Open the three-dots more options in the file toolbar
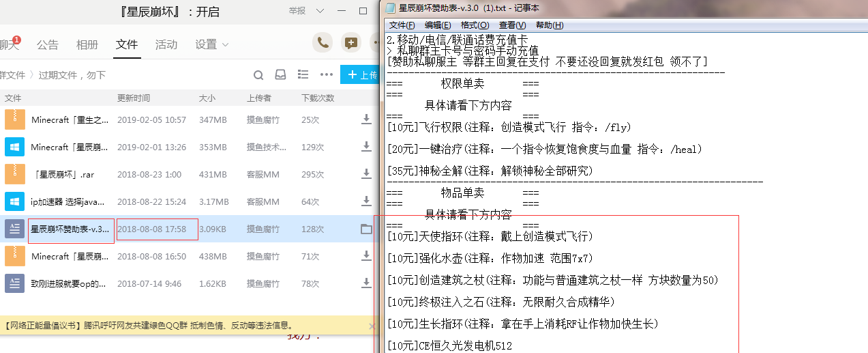The width and height of the screenshot is (868, 353). (327, 75)
